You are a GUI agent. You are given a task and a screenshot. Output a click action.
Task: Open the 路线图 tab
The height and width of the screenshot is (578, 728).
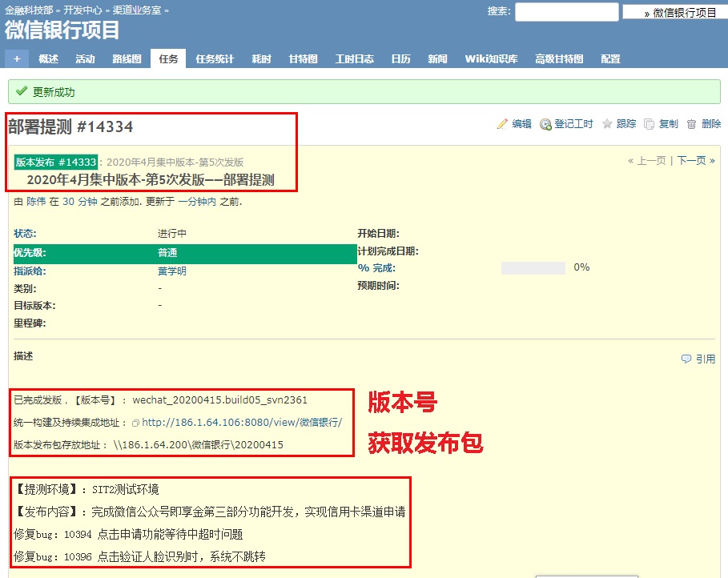(x=127, y=59)
